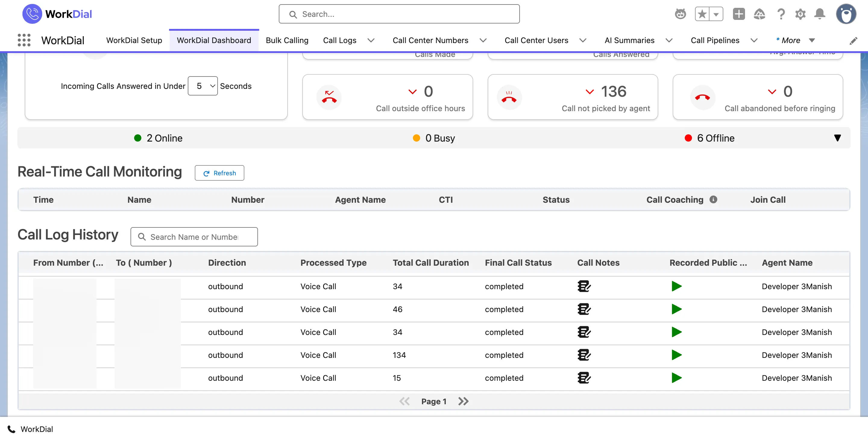Screen dimensions: 868x441
Task: Open the Setup gear icon
Action: (800, 14)
